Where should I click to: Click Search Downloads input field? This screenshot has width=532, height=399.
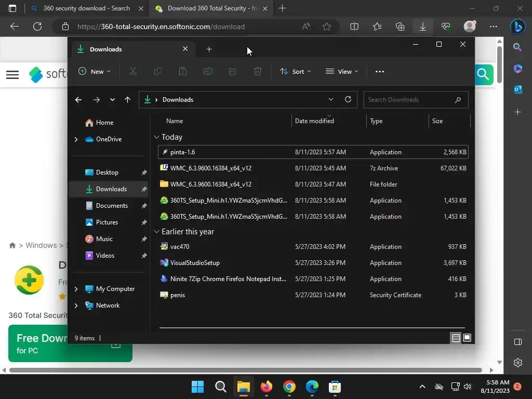point(416,100)
